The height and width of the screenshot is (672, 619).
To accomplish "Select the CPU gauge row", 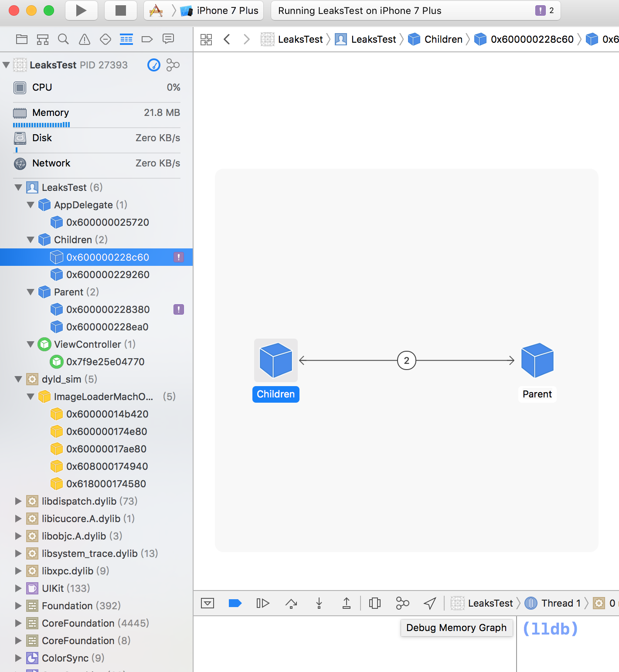I will (x=96, y=88).
